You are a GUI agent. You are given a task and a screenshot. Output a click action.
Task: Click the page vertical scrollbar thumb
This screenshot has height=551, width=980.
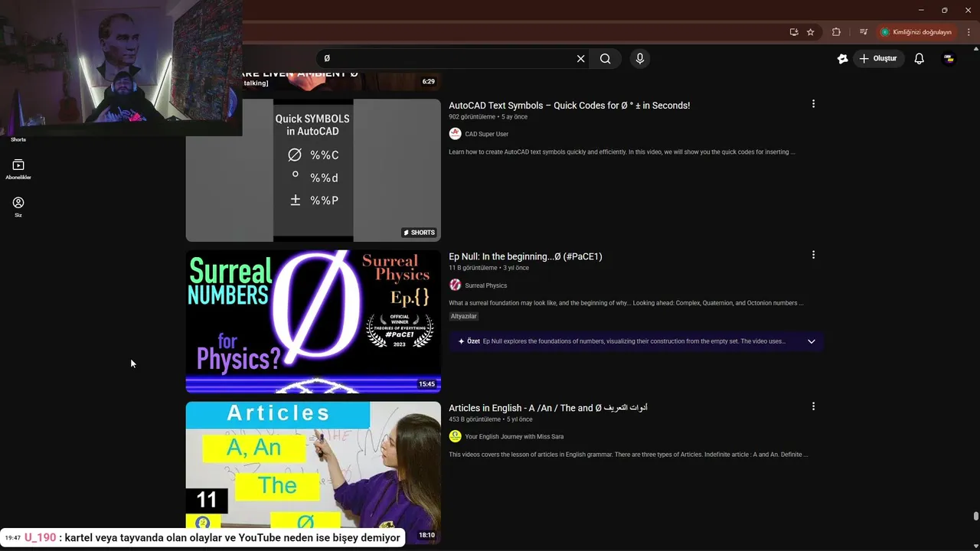click(x=975, y=516)
